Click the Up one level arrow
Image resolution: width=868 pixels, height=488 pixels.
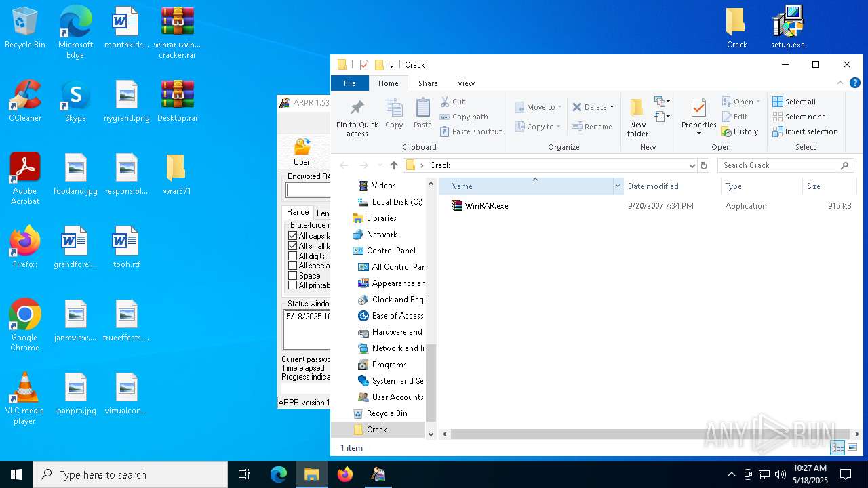(394, 165)
